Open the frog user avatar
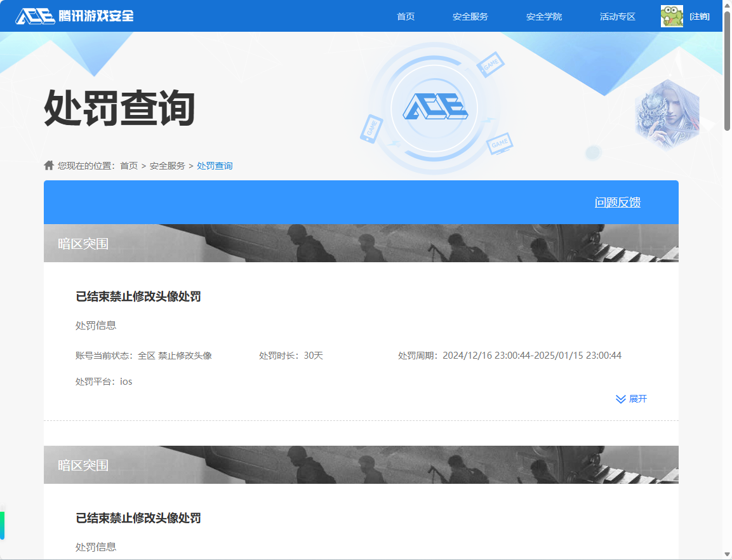This screenshot has width=732, height=560. pos(672,17)
